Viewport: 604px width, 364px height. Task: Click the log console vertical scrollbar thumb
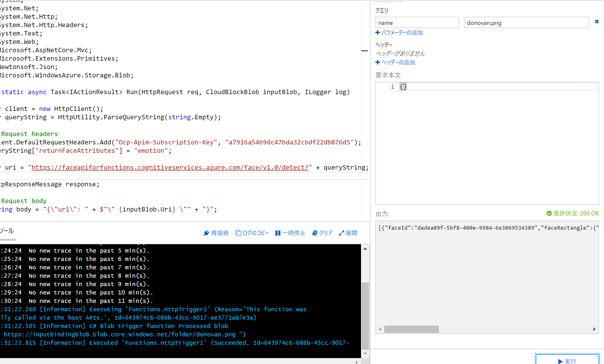365,315
